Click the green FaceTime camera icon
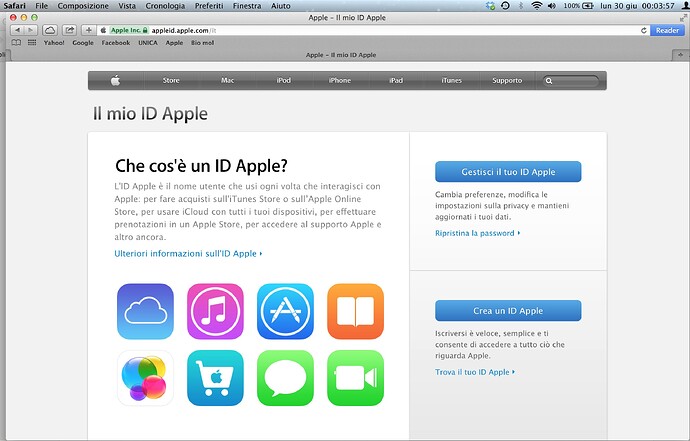The width and height of the screenshot is (690, 441). click(355, 378)
